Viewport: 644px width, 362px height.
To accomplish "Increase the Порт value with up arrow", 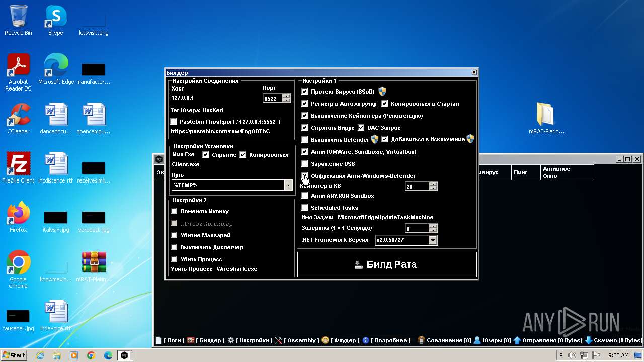I will (286, 96).
